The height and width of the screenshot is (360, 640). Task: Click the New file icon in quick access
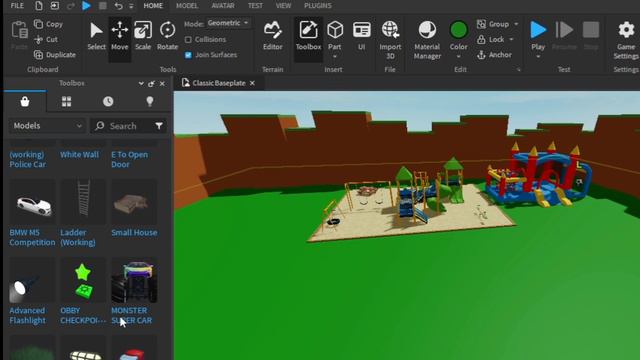coord(38,6)
